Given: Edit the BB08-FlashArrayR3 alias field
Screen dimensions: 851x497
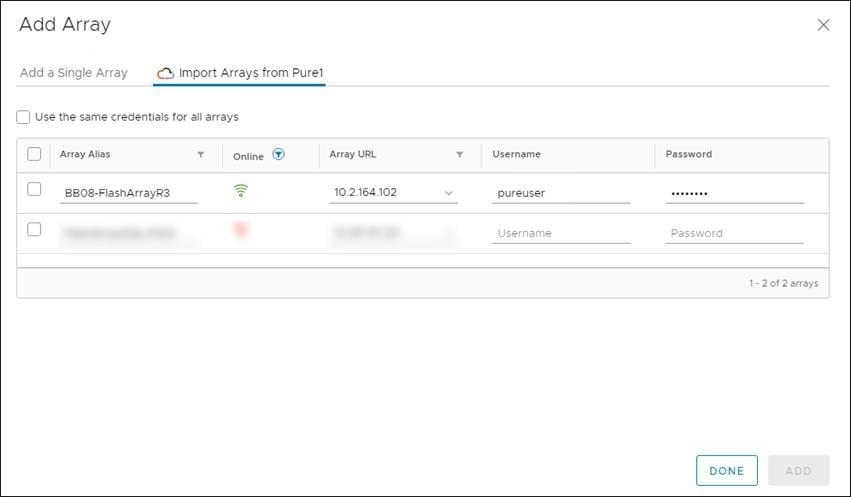Looking at the screenshot, I should point(129,193).
